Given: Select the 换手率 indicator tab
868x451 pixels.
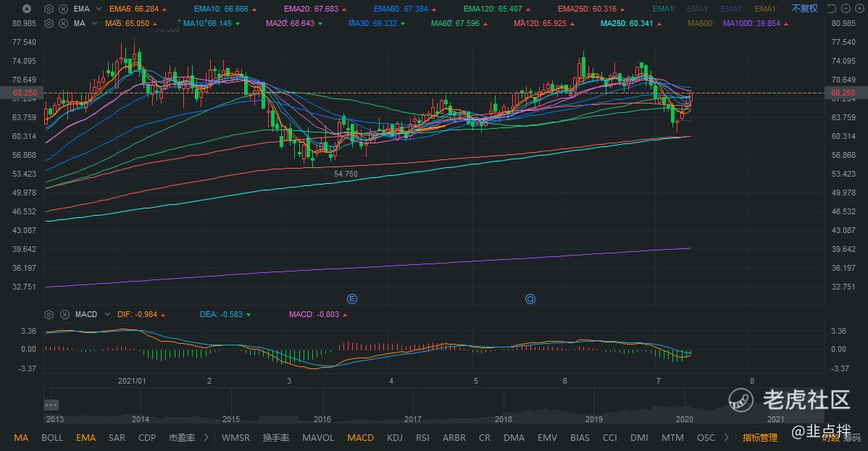Looking at the screenshot, I should point(275,438).
